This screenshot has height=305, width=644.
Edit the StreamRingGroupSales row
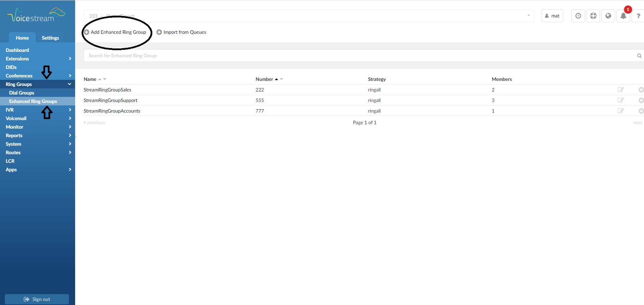point(620,90)
